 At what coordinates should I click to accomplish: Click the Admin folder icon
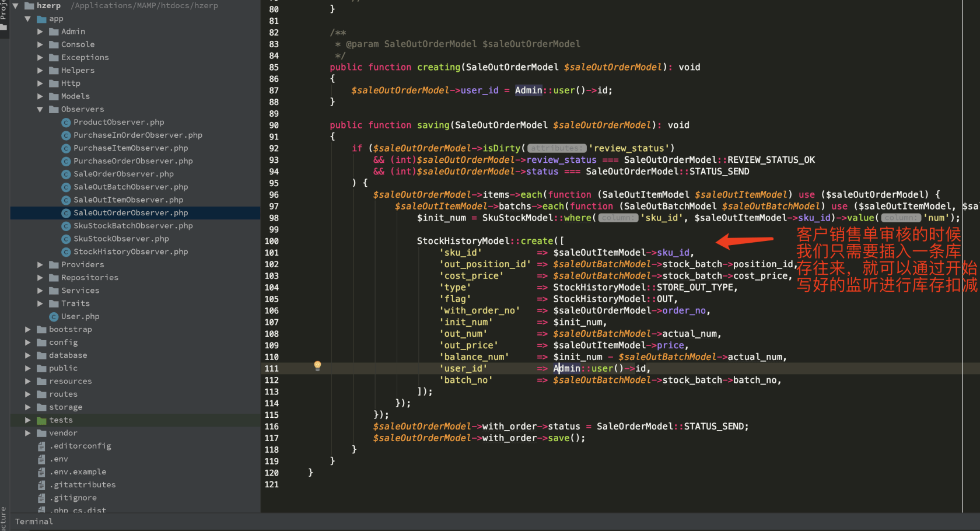click(x=54, y=32)
